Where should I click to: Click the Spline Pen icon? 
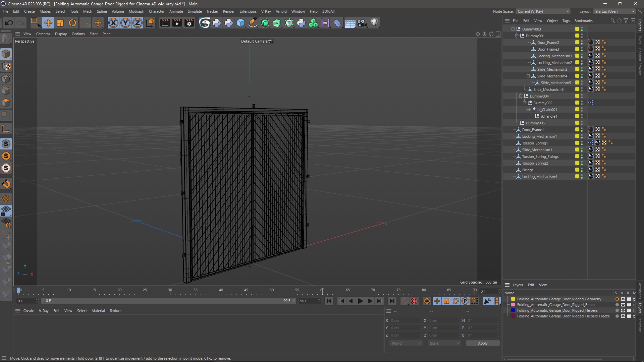coord(253,23)
